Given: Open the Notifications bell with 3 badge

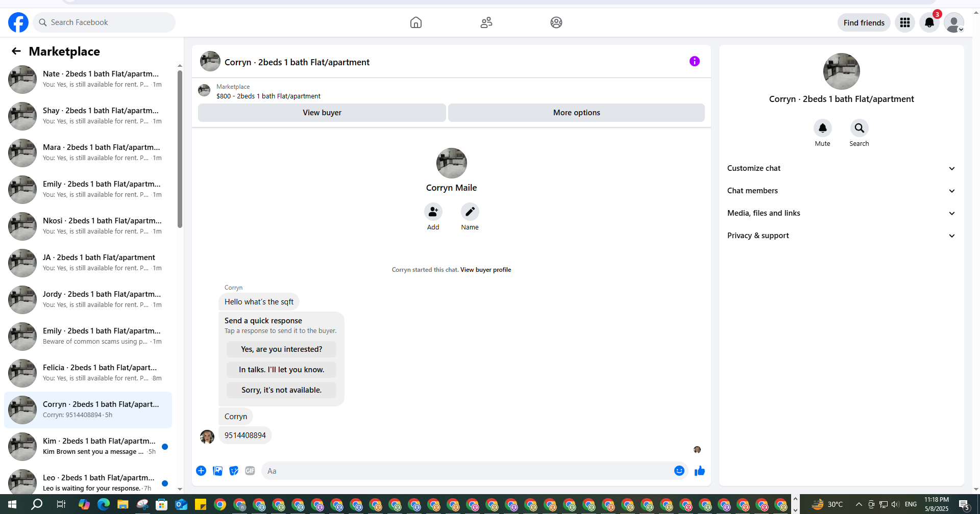Looking at the screenshot, I should click(929, 22).
